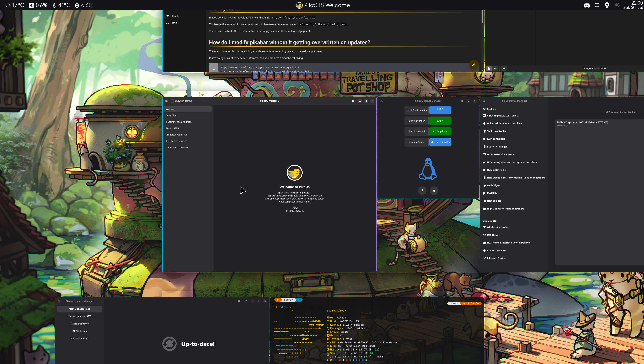Toggle the Show on startup checkbox
The width and height of the screenshot is (644, 364).
[x=173, y=101]
